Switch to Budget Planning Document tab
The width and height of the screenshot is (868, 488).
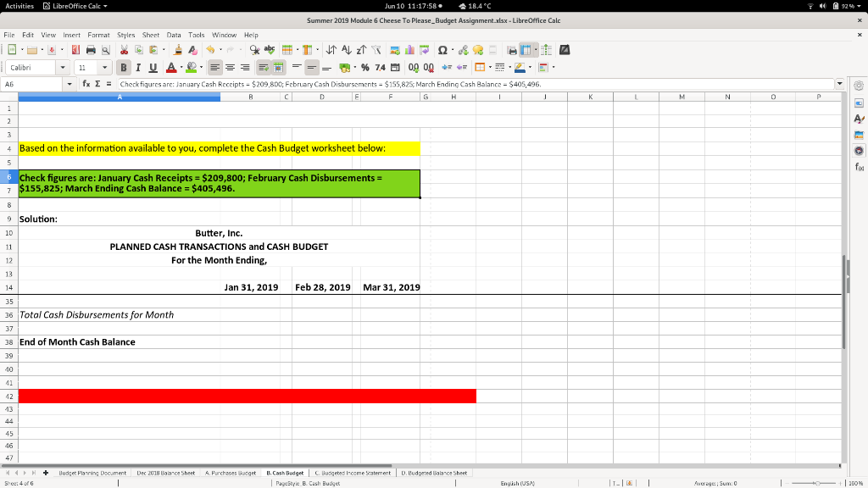tap(92, 473)
